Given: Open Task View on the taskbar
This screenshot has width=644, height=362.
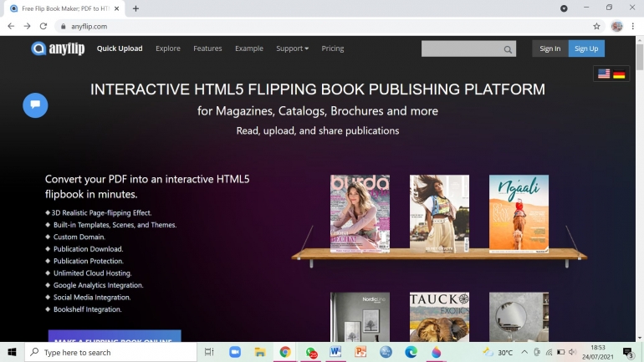Looking at the screenshot, I should pos(209,352).
